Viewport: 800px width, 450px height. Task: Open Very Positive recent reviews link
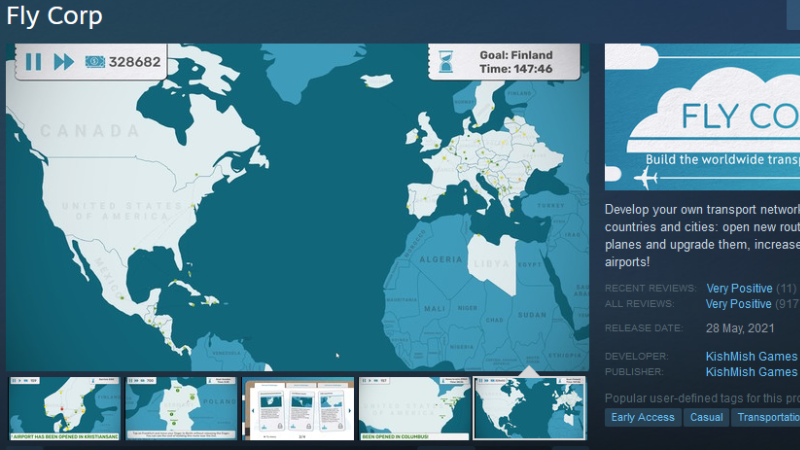point(739,288)
